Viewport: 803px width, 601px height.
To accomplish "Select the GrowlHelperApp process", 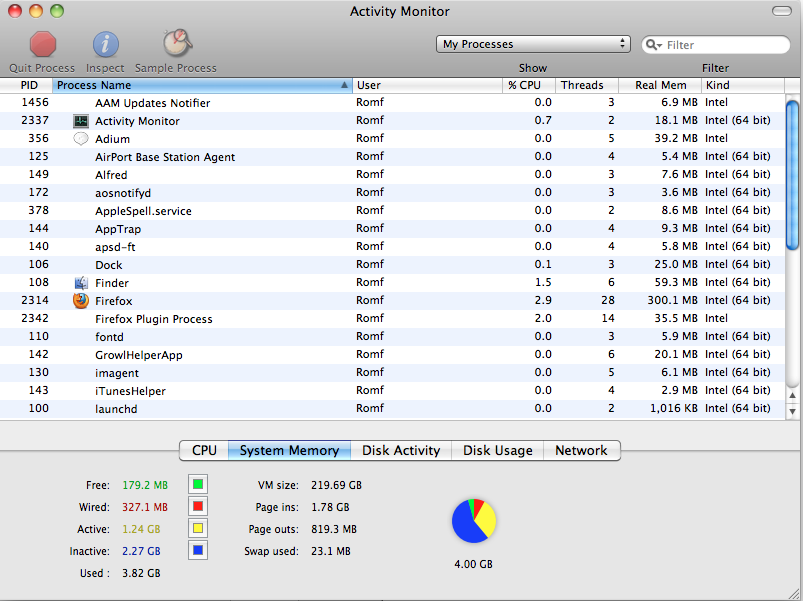I will click(392, 355).
